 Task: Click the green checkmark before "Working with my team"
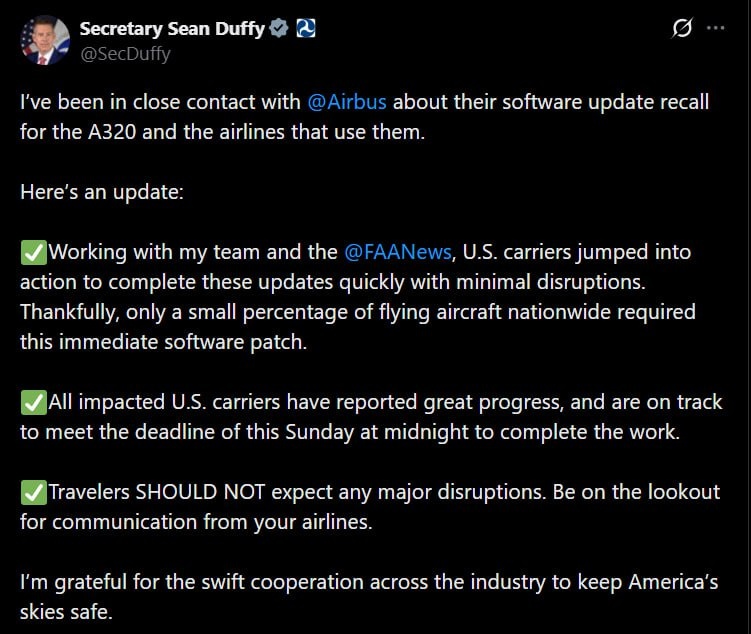click(33, 252)
